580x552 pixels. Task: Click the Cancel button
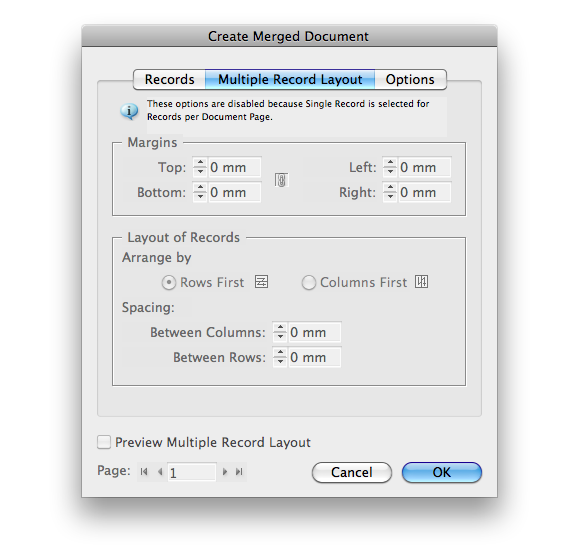click(x=351, y=472)
